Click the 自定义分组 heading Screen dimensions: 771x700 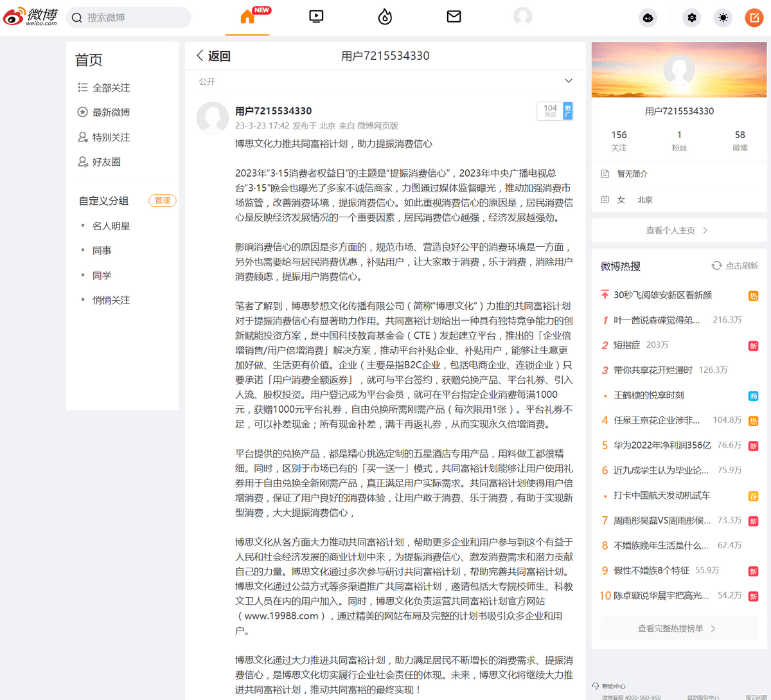pos(103,201)
